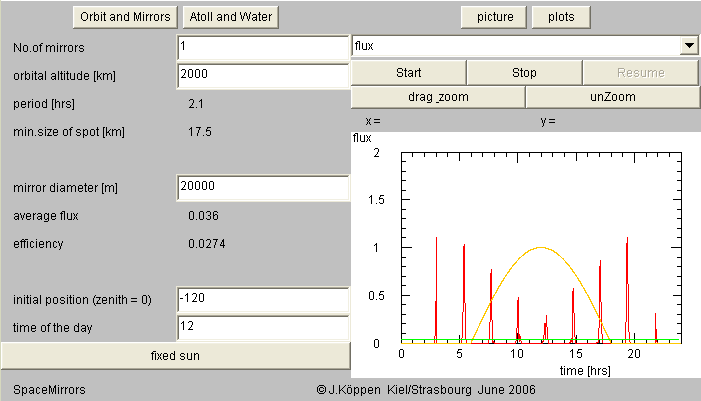Reset the plot with unZoom
Viewport: 701px width, 401px height.
[613, 97]
